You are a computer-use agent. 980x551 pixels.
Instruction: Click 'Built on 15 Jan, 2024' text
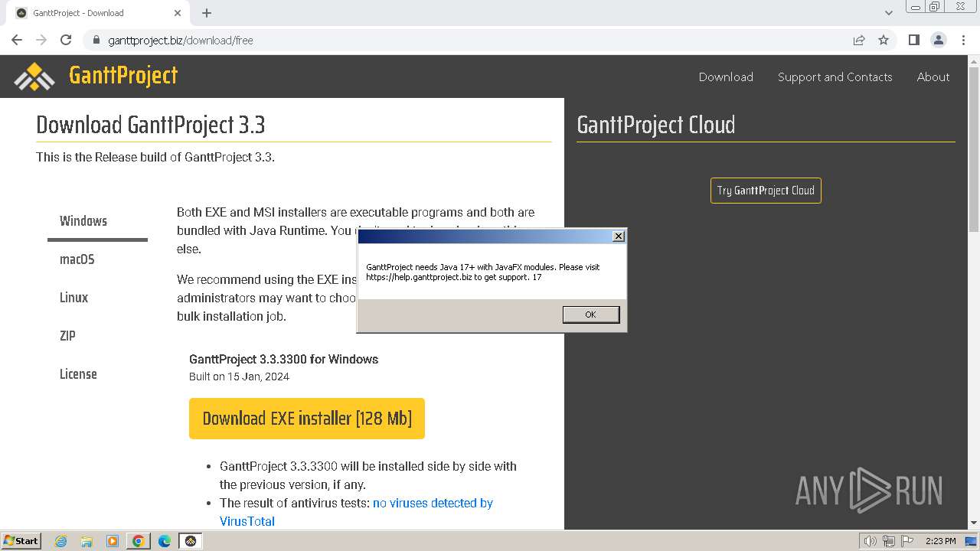(x=239, y=377)
